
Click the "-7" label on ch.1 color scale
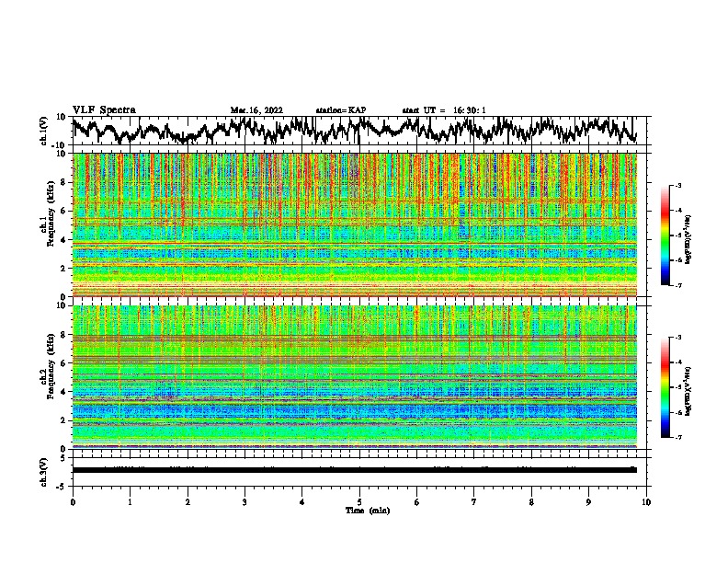[677, 285]
